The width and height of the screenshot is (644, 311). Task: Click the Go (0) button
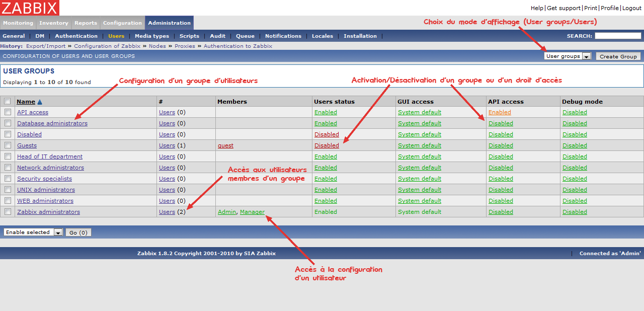[78, 232]
